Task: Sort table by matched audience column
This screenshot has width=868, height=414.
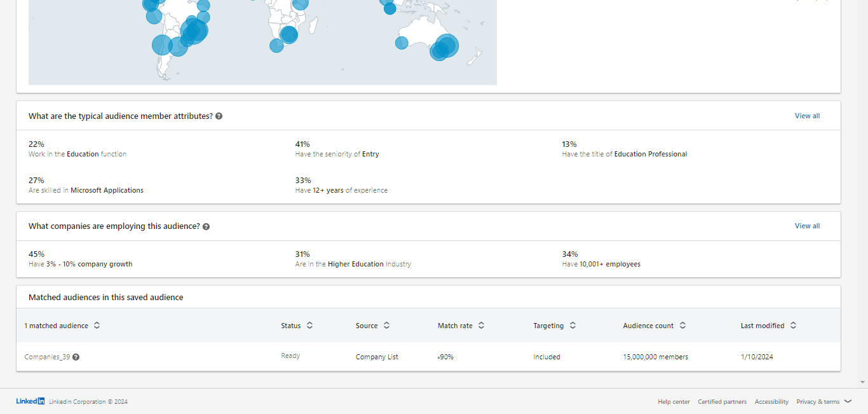Action: (97, 326)
